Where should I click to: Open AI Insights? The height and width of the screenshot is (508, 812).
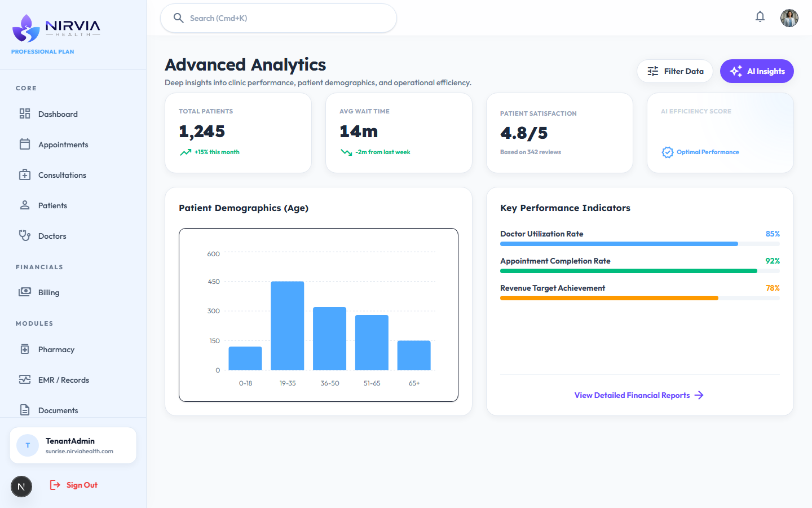[x=757, y=71]
